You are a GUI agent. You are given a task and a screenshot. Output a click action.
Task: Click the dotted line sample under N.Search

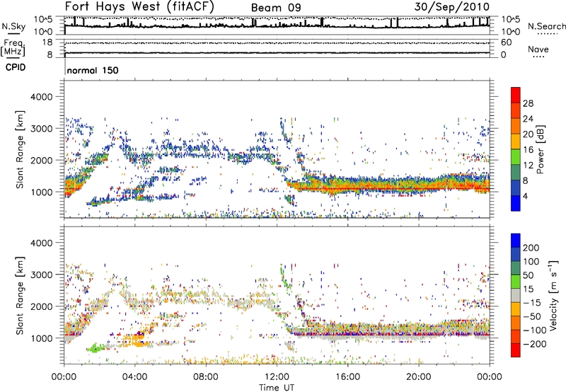pos(547,33)
